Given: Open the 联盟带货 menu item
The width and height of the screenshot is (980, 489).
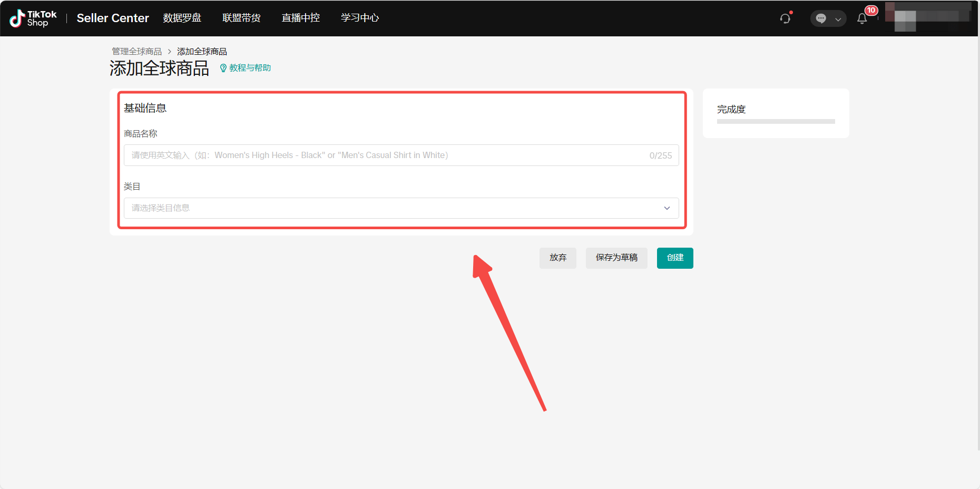Looking at the screenshot, I should click(x=241, y=17).
